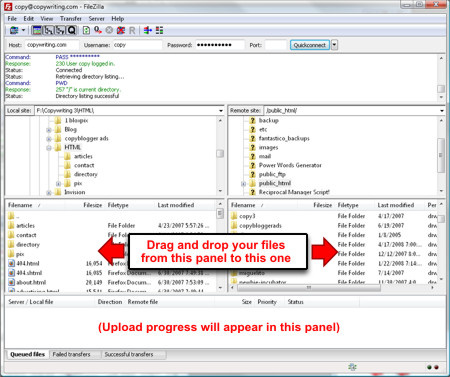Viewport: 450px width, 377px height.
Task: Disconnect from the current server
Action: [x=121, y=31]
